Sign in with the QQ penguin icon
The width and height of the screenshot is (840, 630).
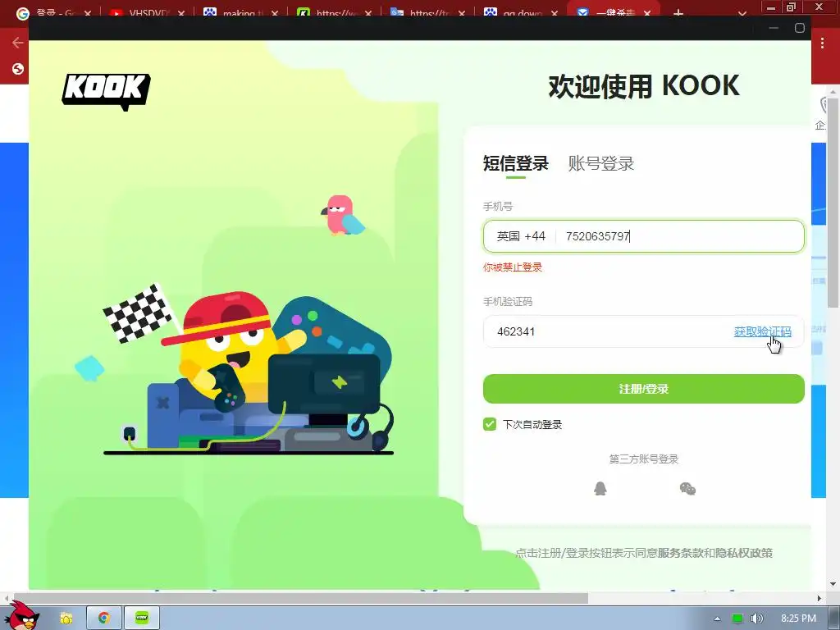click(600, 488)
